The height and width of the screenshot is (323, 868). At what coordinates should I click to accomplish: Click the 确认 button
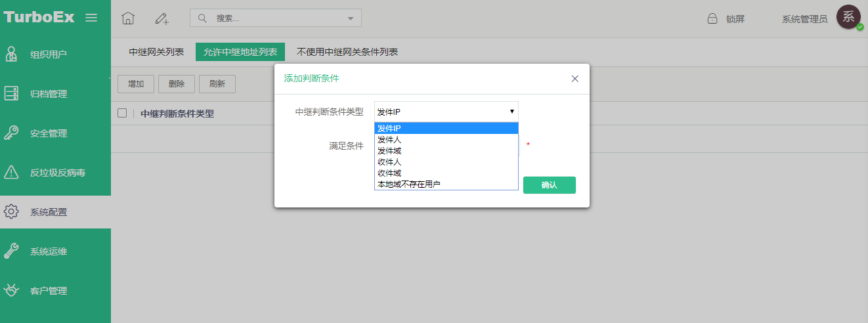(550, 185)
